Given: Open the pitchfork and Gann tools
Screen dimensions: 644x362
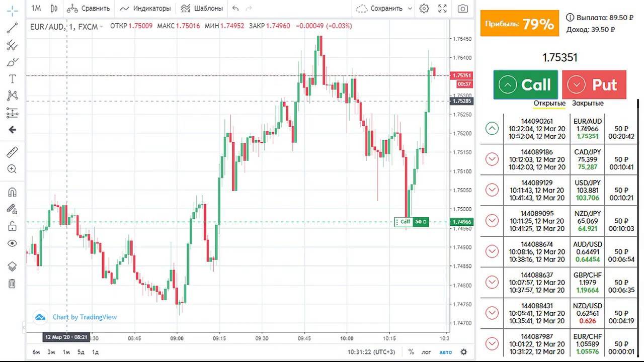Looking at the screenshot, I should pos(13,45).
